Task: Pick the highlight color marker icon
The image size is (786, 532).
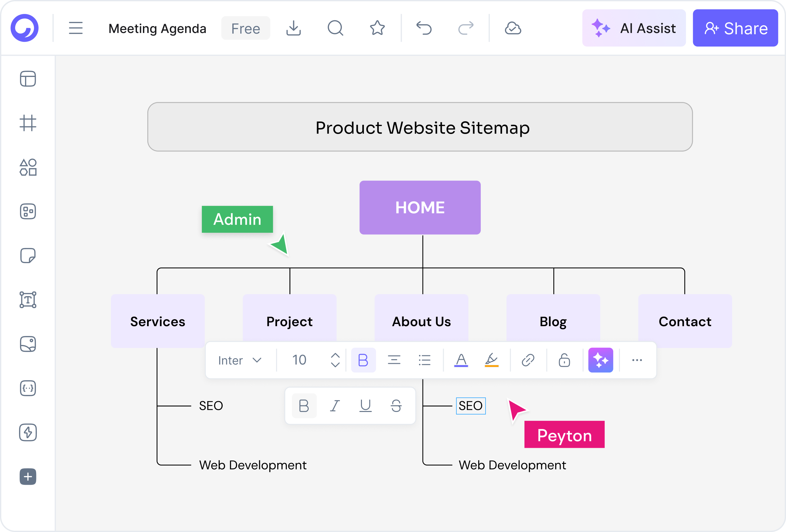Action: pos(492,360)
